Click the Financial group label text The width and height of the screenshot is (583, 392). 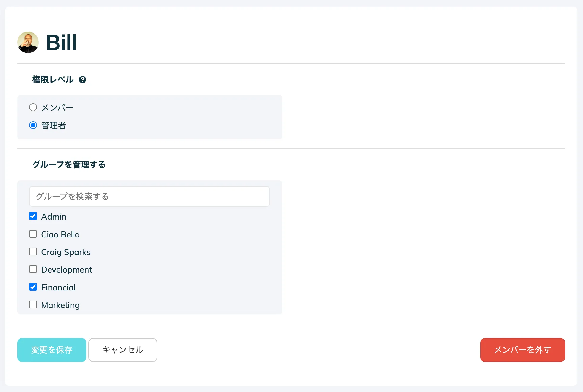[x=58, y=287]
